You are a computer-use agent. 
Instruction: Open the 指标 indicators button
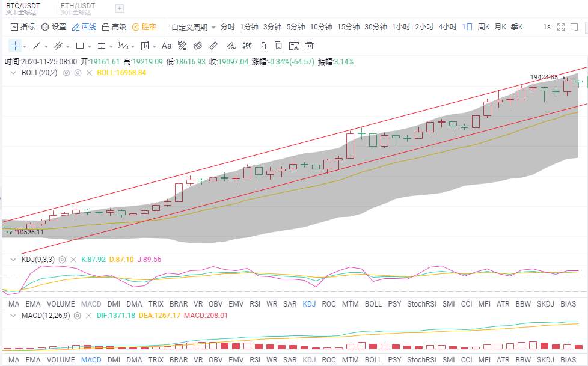pyautogui.click(x=23, y=27)
